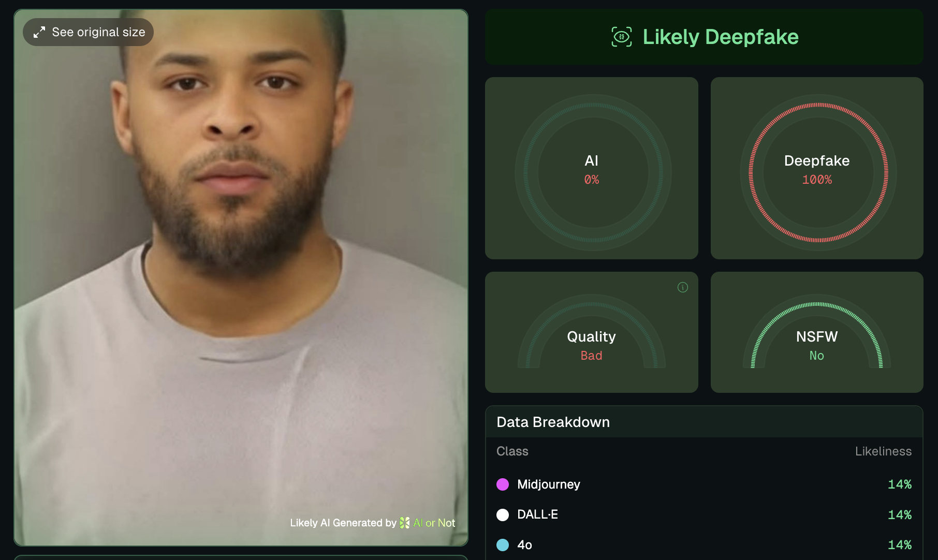Click the DALL·E class row

[x=704, y=514]
